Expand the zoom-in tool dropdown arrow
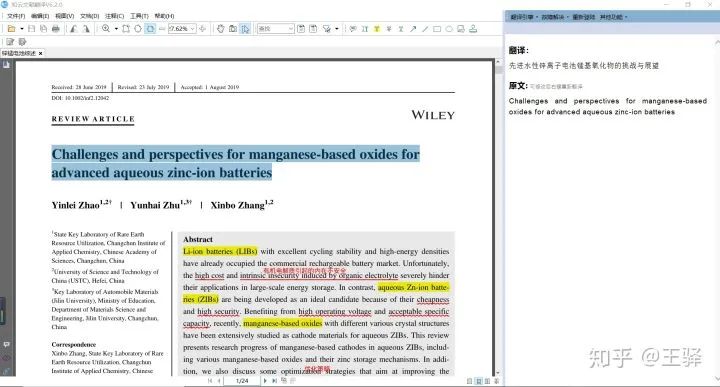The height and width of the screenshot is (387, 720). click(x=116, y=29)
